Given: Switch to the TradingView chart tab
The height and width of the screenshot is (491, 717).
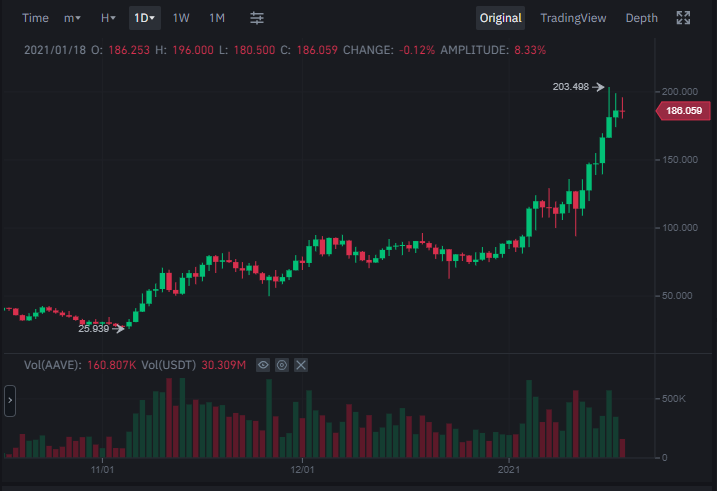Looking at the screenshot, I should 573,18.
